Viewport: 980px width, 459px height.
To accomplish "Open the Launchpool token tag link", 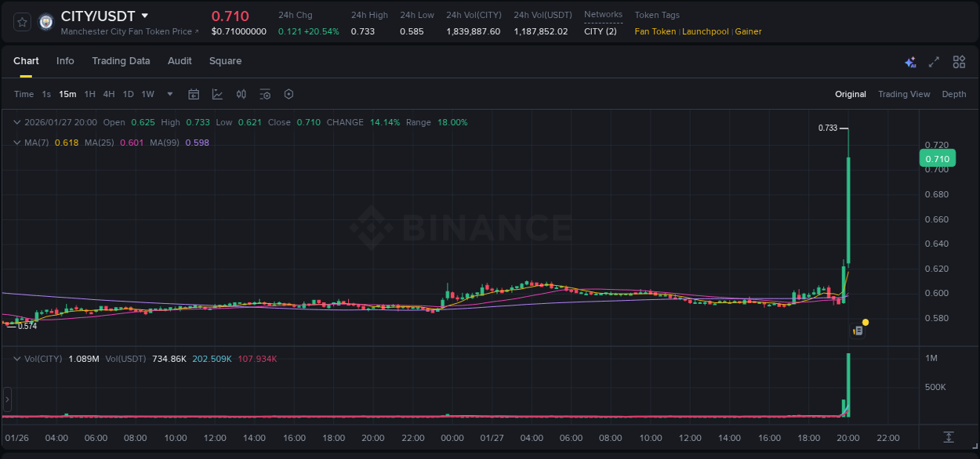I will pos(705,31).
